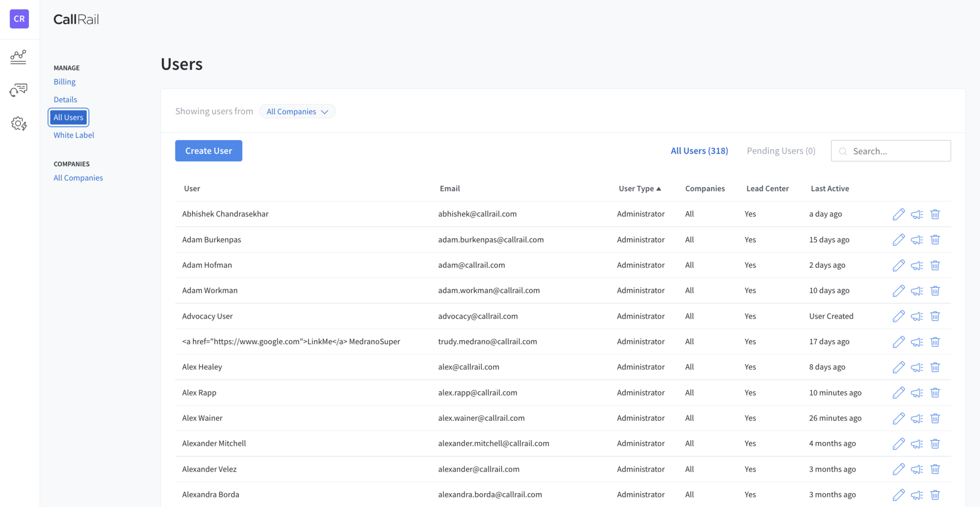Open the All Companies filter dropdown

point(297,111)
